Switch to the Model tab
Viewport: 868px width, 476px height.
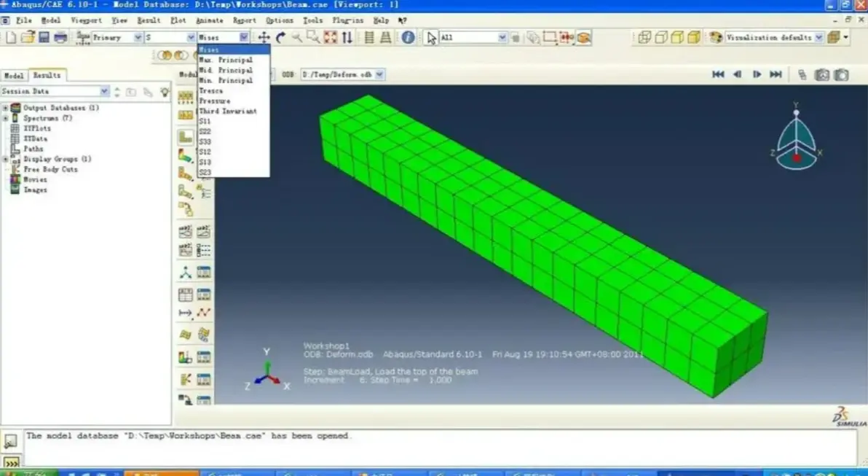tap(14, 75)
